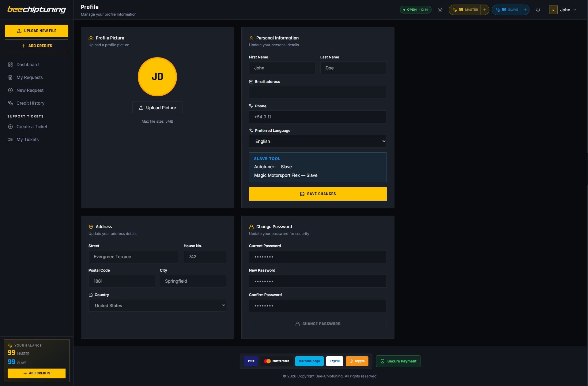
Task: Click the Mastercard payment badge
Action: pyautogui.click(x=277, y=361)
